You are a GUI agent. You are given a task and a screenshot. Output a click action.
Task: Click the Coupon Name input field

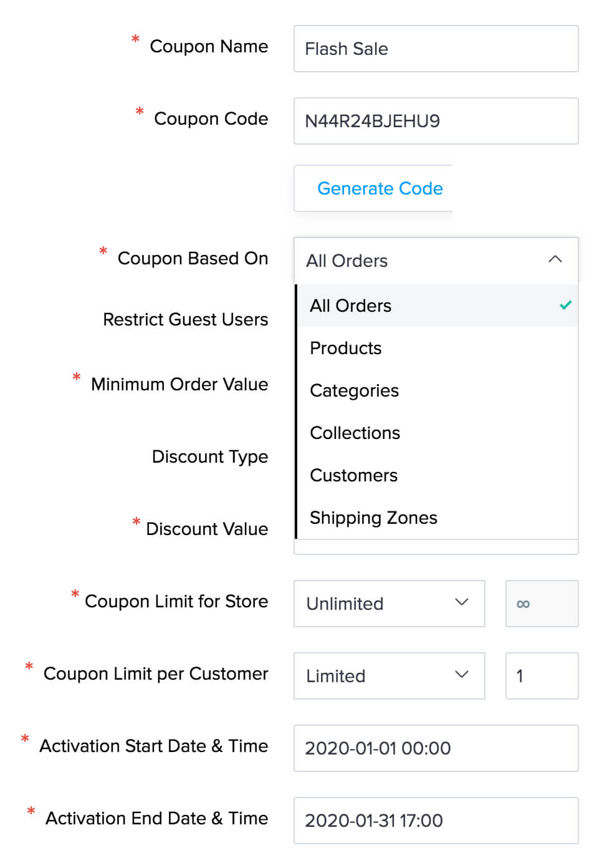point(436,49)
